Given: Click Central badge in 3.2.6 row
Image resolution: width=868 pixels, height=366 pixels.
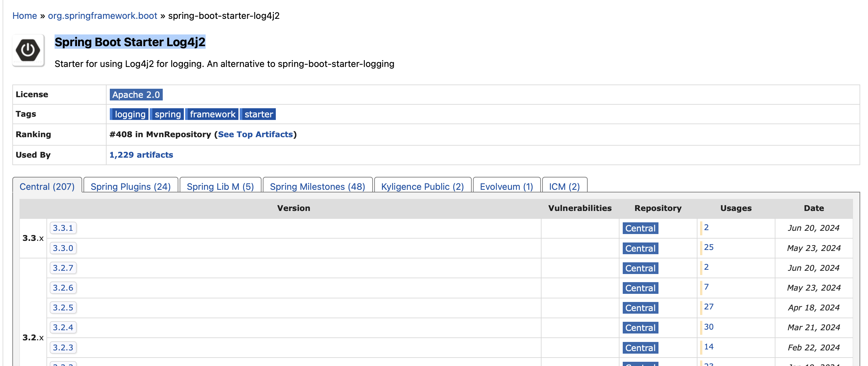Looking at the screenshot, I should pos(640,288).
